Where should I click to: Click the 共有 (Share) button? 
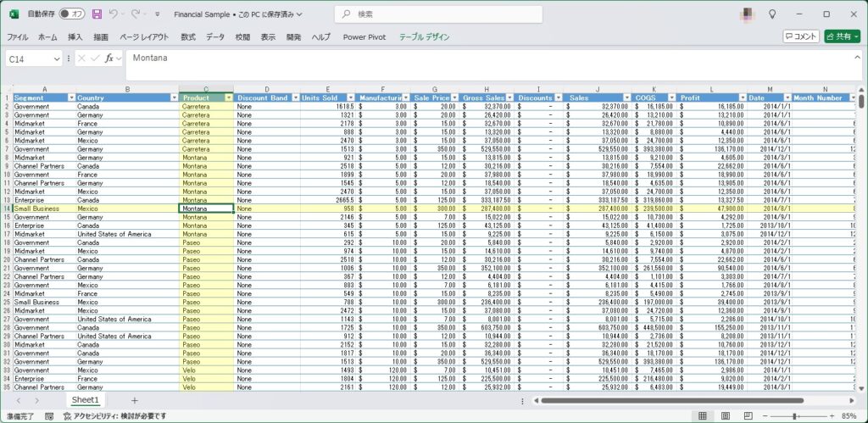tap(842, 36)
